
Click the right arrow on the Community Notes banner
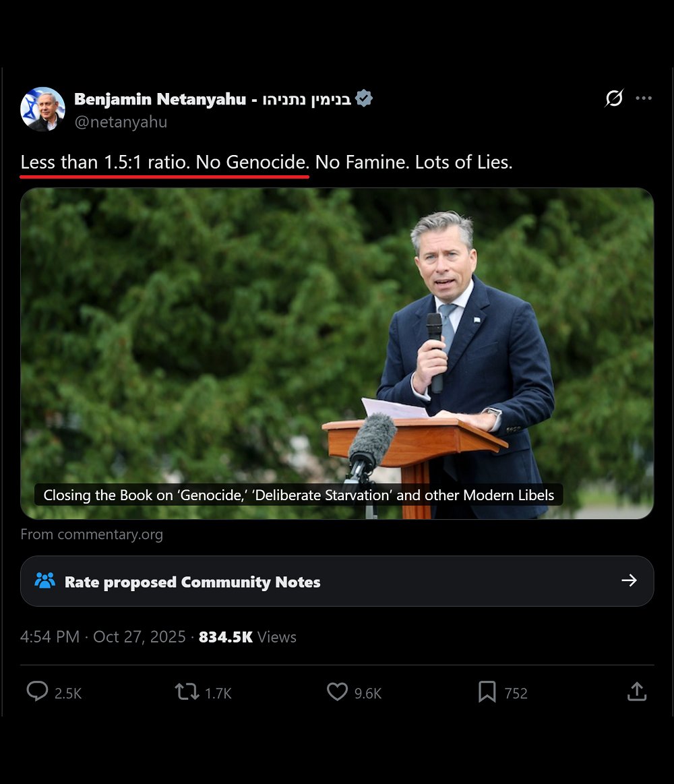(x=629, y=580)
